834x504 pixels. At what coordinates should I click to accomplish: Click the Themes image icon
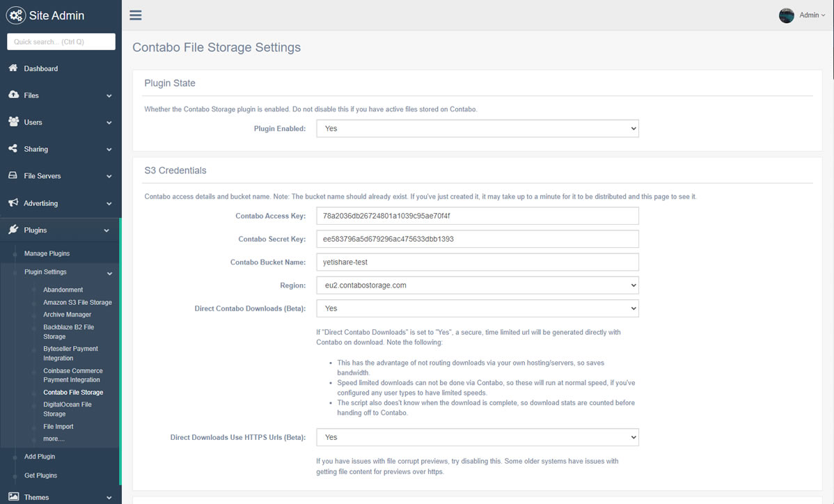pos(13,496)
